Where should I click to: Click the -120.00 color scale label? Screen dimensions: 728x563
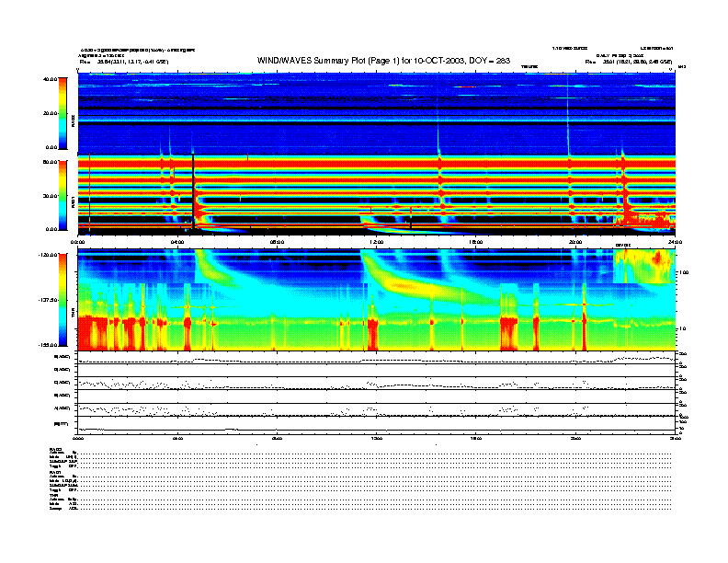point(48,255)
